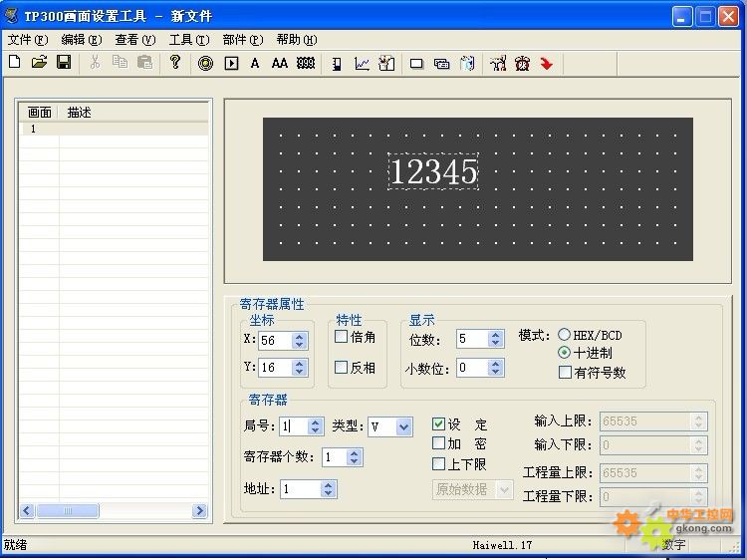This screenshot has width=747, height=560.
Task: Enable the 加密 checkbox
Action: 439,443
